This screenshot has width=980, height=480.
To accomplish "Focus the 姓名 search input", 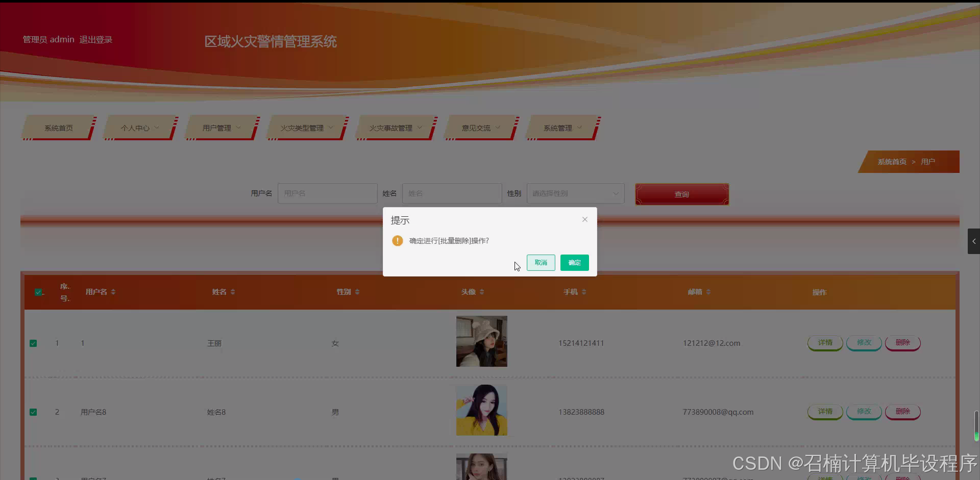I will 452,193.
